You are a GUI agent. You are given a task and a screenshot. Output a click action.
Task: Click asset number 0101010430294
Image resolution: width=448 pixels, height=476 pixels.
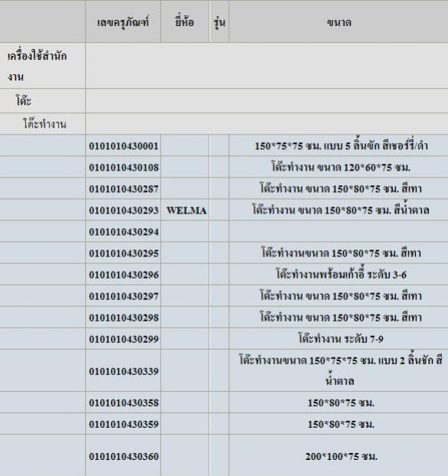pos(123,232)
